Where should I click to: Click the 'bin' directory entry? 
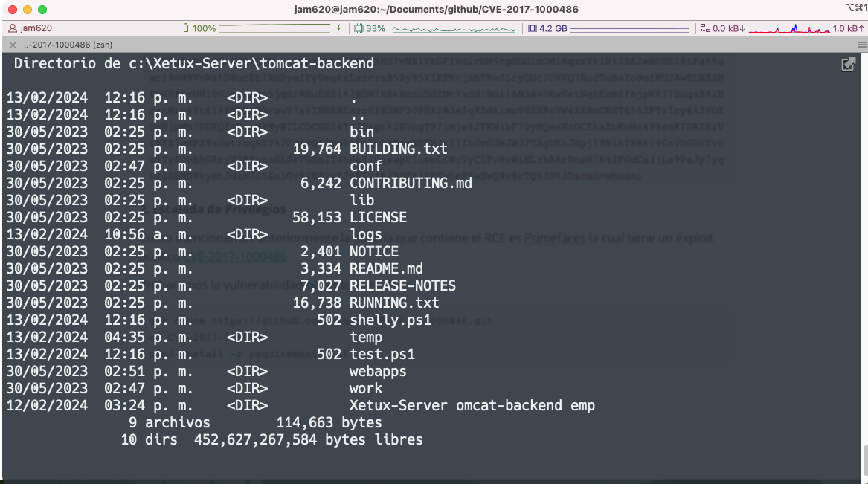coord(361,132)
